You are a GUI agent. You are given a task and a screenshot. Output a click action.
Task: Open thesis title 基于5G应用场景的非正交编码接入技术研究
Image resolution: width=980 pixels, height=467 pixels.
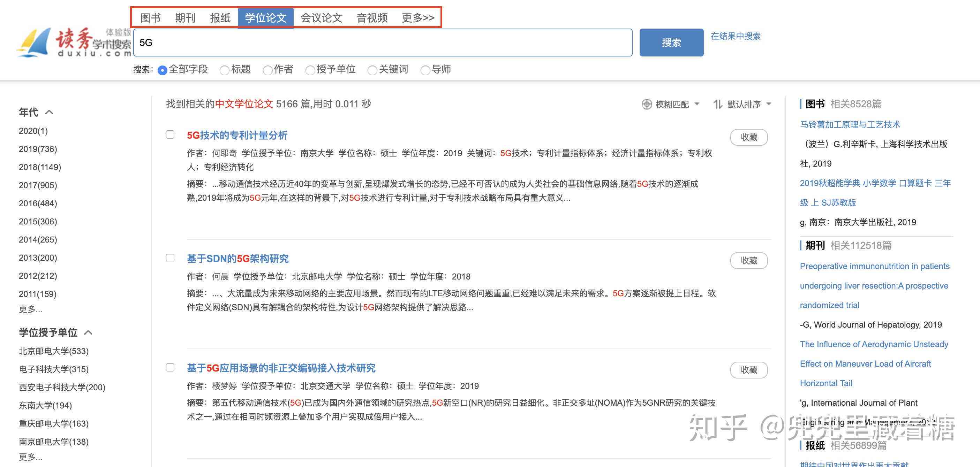[281, 368]
